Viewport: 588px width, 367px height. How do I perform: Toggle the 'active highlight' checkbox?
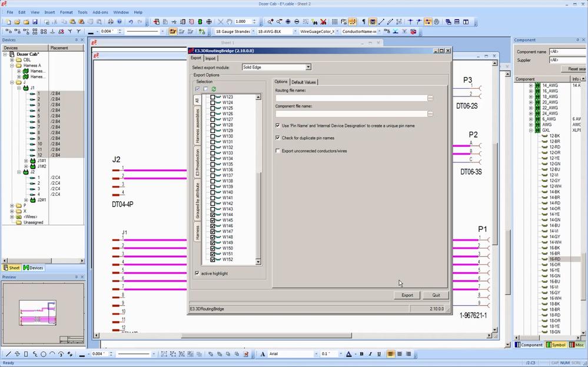point(197,273)
